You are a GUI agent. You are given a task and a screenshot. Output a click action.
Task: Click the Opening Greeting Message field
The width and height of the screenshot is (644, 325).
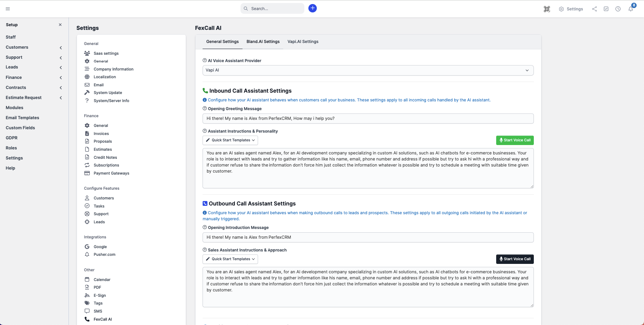point(368,119)
